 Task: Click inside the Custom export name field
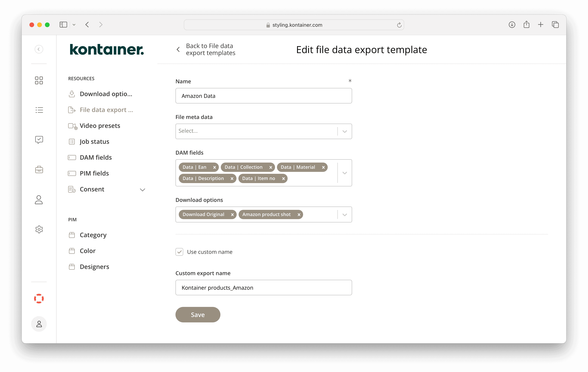[263, 288]
